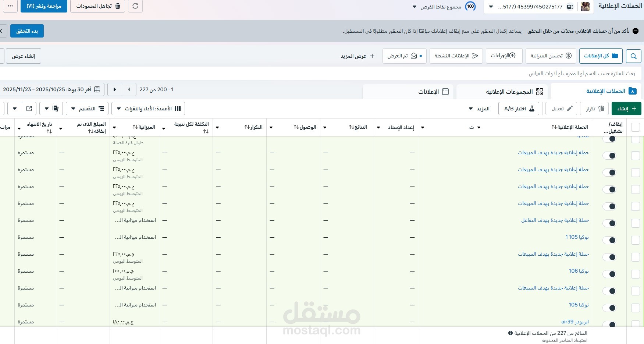Click the إنشاء عرض button
Viewport: 644px width, 344px height.
coord(24,56)
